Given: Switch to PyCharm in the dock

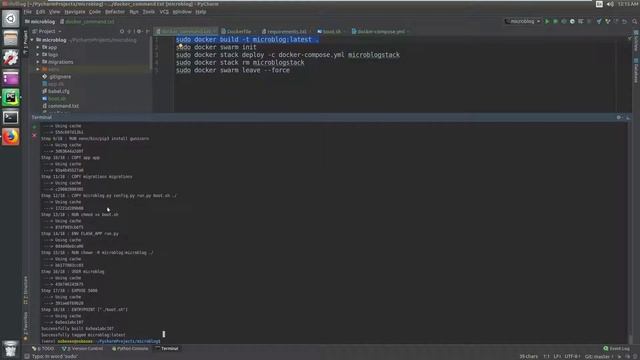Looking at the screenshot, I should [x=11, y=98].
